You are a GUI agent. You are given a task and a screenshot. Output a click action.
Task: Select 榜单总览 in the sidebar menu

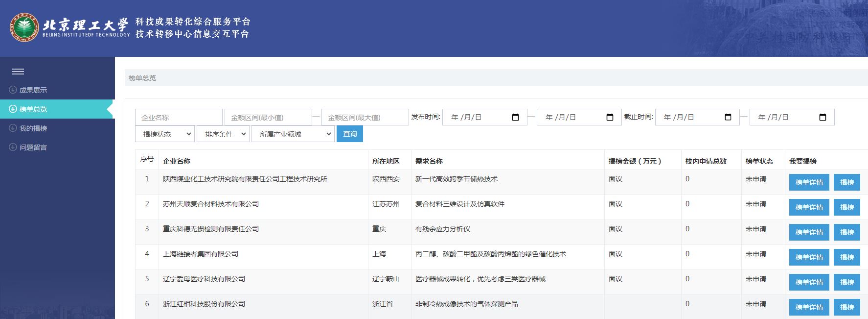33,109
